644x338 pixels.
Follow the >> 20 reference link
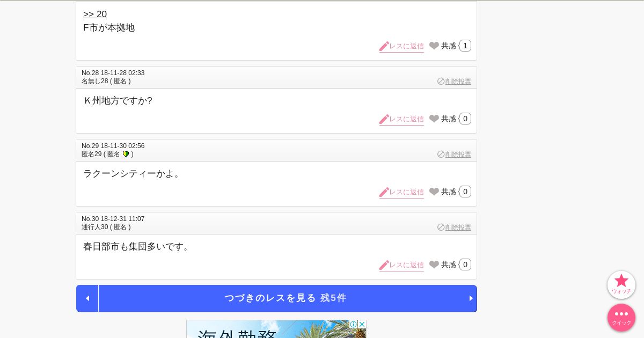click(95, 14)
